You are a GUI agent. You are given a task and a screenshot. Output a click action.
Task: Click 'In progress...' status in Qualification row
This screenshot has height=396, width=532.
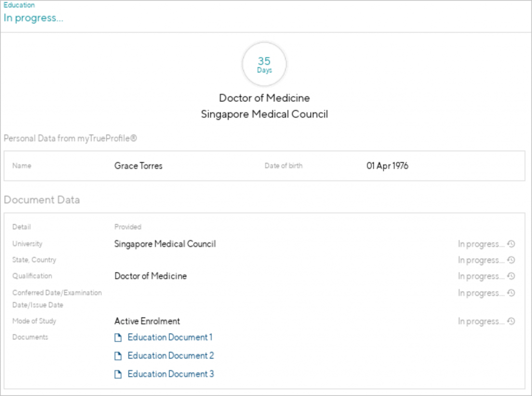481,276
